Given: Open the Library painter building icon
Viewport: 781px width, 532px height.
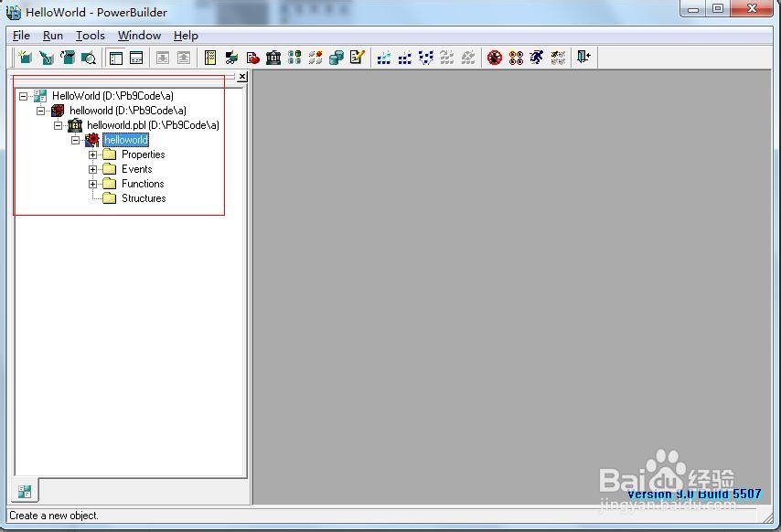Looking at the screenshot, I should 273,58.
